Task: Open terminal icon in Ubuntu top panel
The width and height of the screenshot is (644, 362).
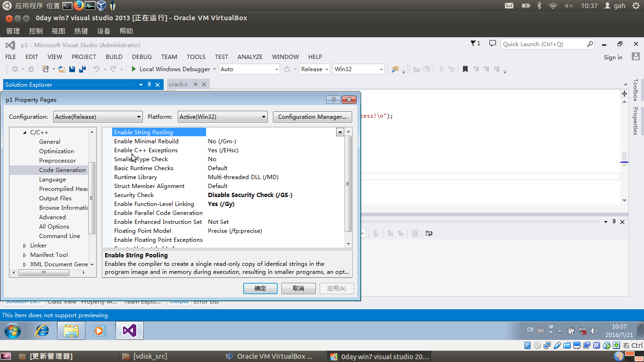Action: [x=67, y=6]
